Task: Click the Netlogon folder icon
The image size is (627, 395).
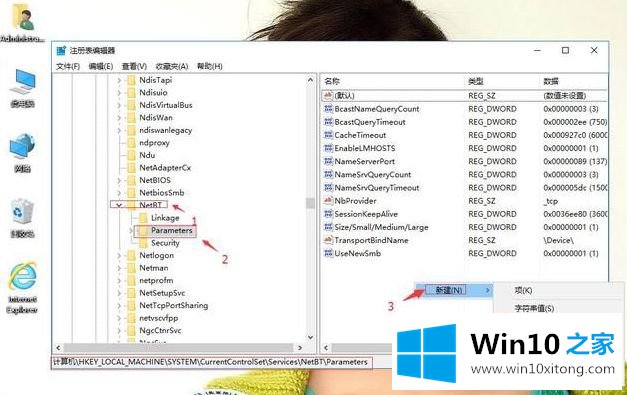Action: pyautogui.click(x=131, y=255)
